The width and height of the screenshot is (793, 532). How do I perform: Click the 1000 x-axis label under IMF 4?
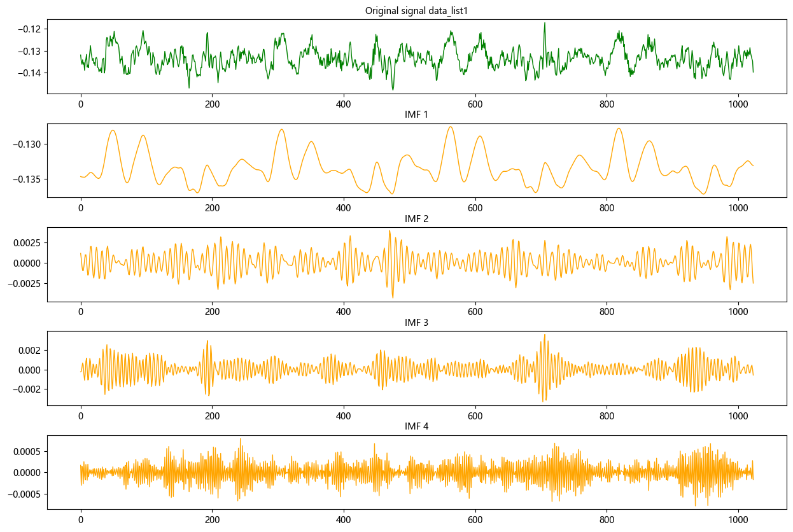(x=738, y=519)
